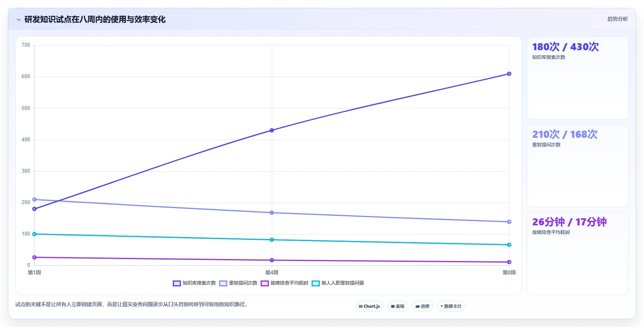Viewport: 644px width, 327px height.
Task: Click the 500 y-axis label
Action: point(26,108)
